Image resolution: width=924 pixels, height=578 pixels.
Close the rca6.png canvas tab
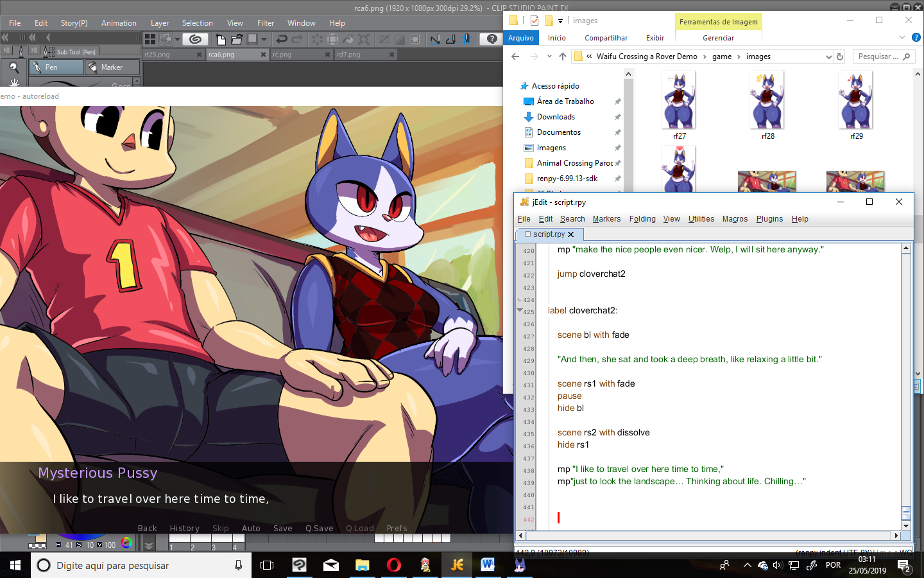pos(263,55)
